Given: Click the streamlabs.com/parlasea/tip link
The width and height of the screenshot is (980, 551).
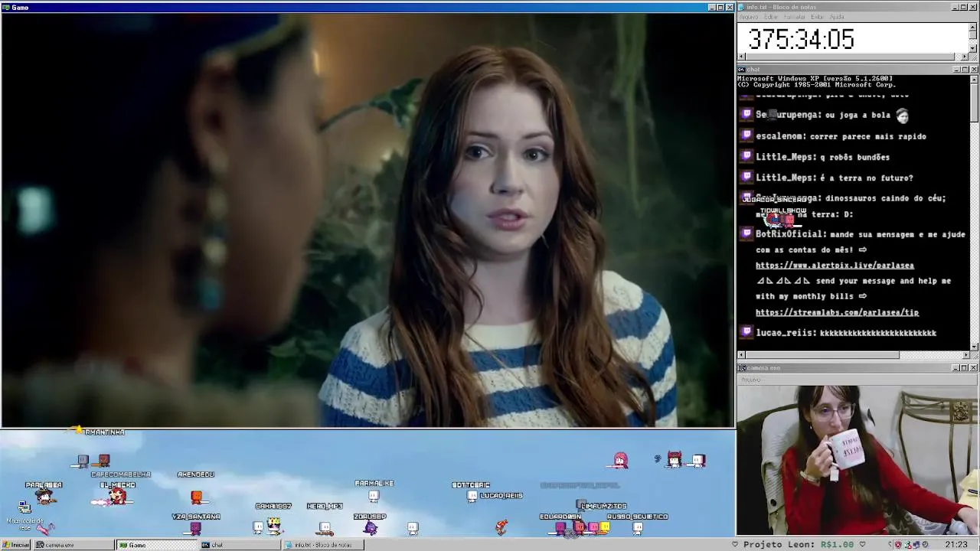Looking at the screenshot, I should point(837,312).
